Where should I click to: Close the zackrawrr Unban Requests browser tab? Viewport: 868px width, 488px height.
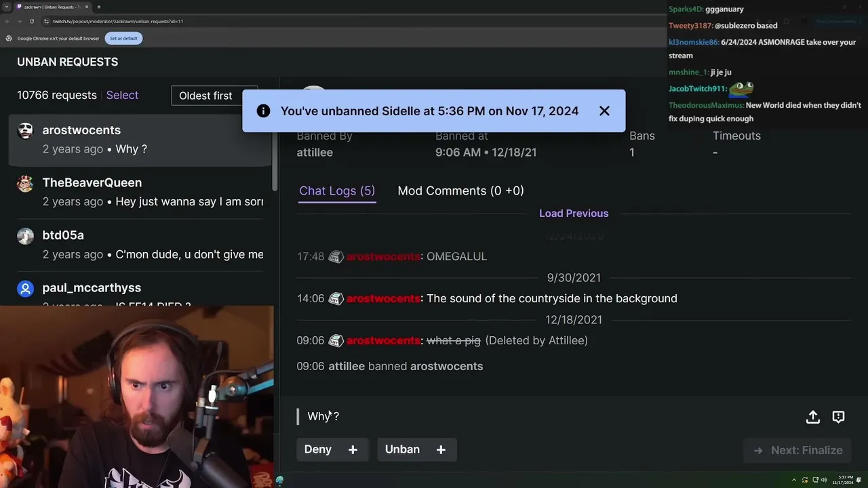(87, 7)
